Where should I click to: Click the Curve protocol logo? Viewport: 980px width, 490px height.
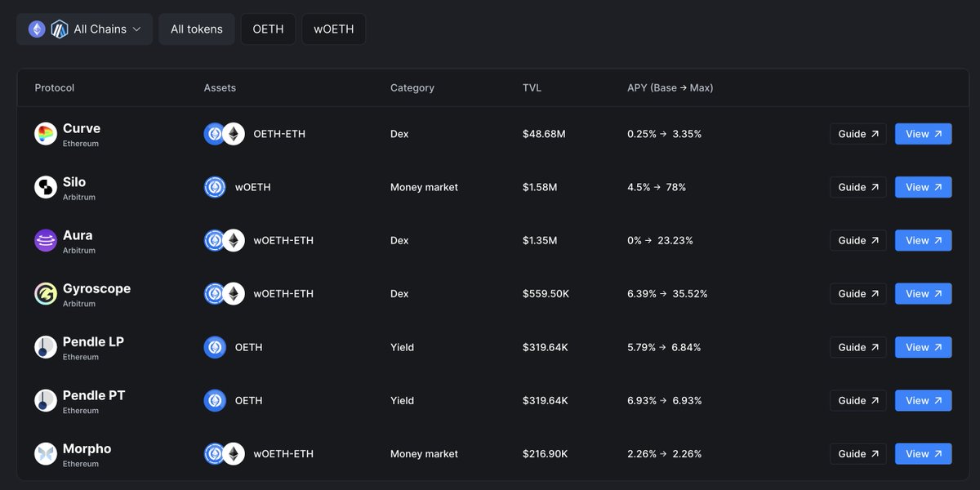pos(46,134)
